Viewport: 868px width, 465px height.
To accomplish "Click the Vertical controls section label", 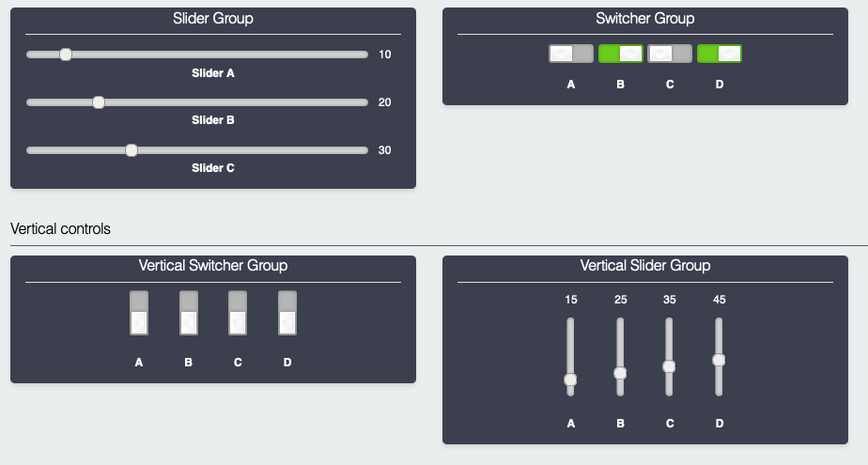I will point(60,228).
